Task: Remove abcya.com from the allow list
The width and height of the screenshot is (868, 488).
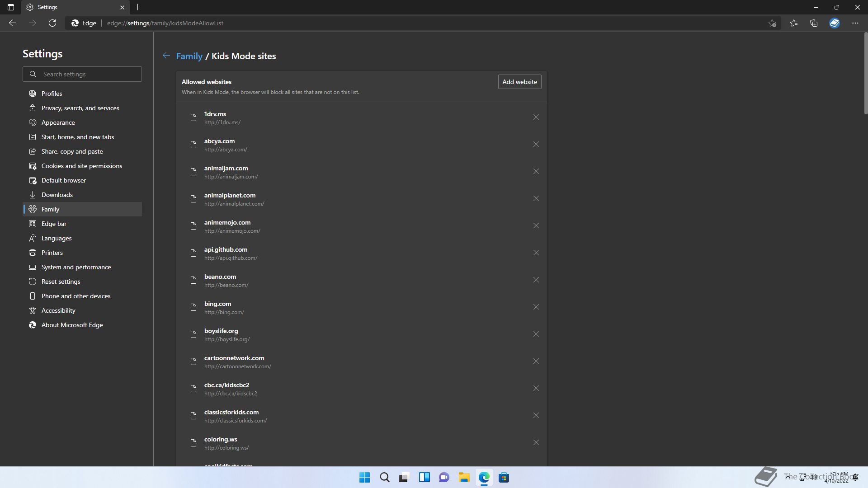Action: (536, 145)
